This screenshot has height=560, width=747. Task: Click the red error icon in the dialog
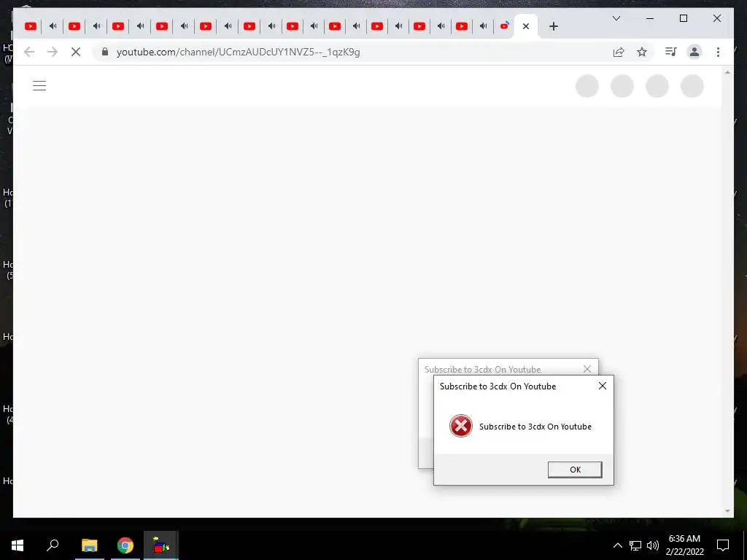click(x=461, y=426)
